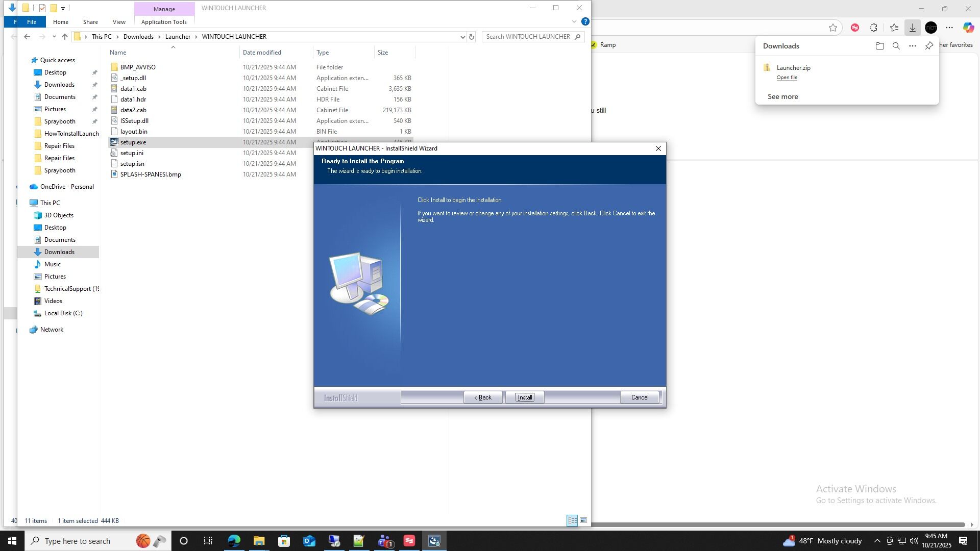
Task: Click the Up directory arrow
Action: [x=65, y=37]
